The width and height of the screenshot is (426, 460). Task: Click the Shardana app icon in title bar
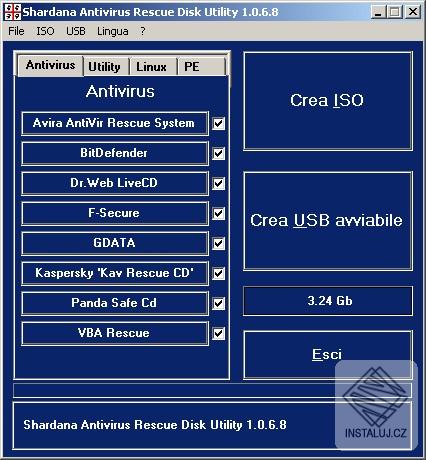coord(12,12)
